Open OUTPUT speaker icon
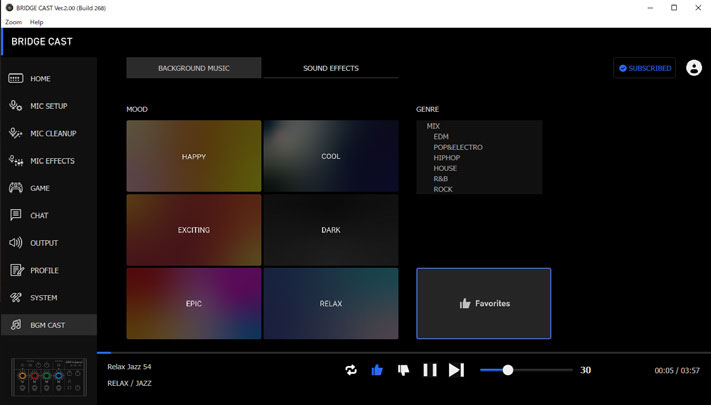The height and width of the screenshot is (405, 711). (x=16, y=243)
